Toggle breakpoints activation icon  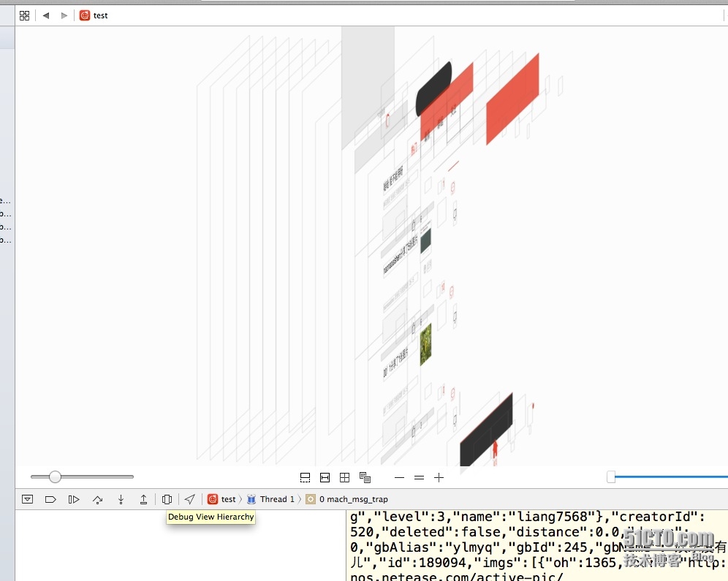(50, 499)
